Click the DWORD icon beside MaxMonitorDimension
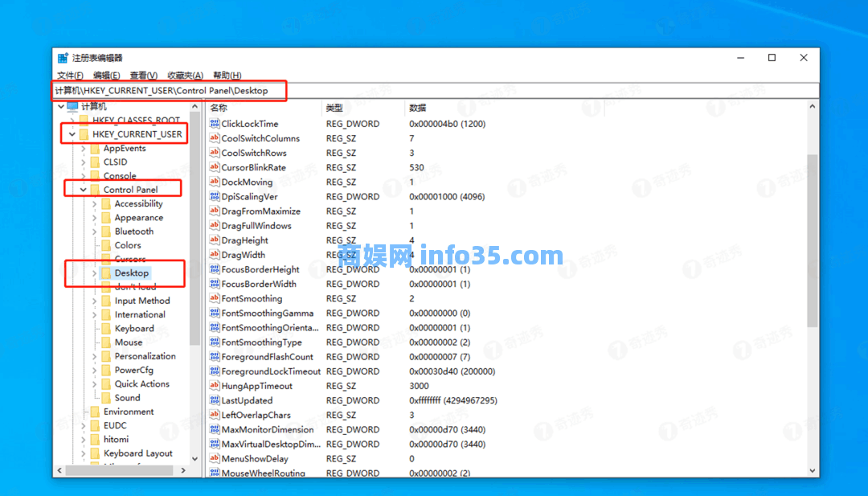The image size is (868, 496). point(215,429)
